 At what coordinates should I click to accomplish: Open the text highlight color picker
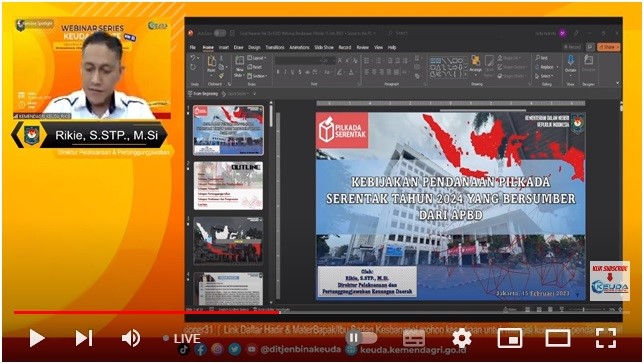point(340,72)
